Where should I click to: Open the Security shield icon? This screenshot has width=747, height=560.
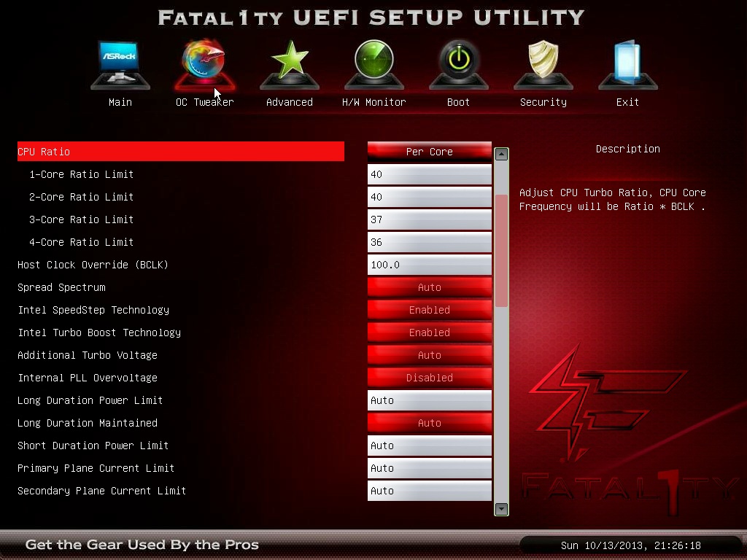coord(543,65)
